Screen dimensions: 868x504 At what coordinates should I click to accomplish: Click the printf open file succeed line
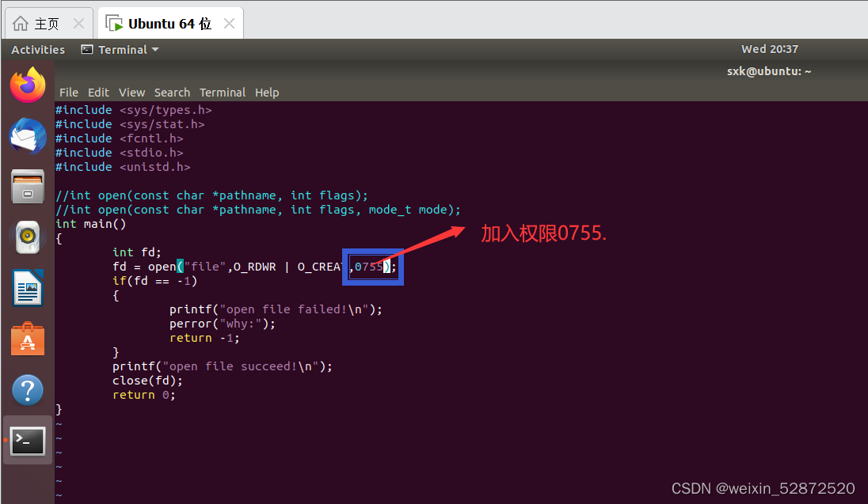point(223,366)
